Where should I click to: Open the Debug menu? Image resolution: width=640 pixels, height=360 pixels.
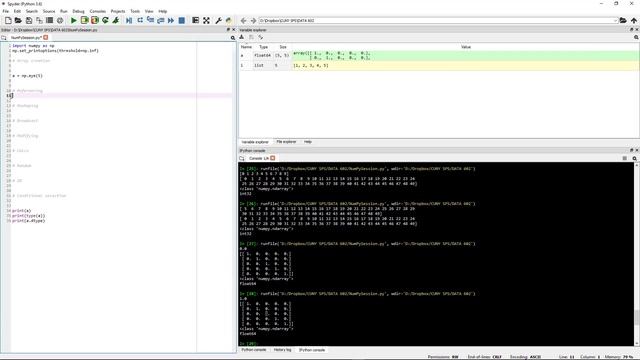coord(78,11)
